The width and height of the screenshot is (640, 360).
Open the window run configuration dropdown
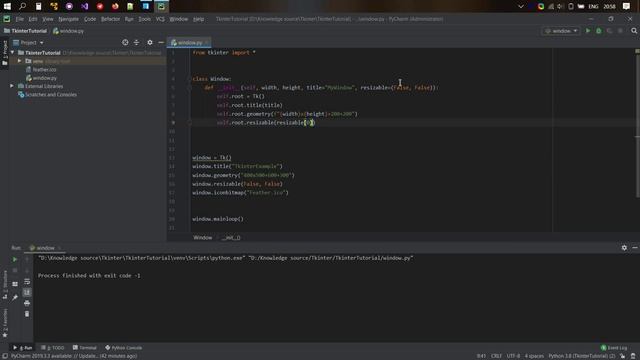(562, 31)
